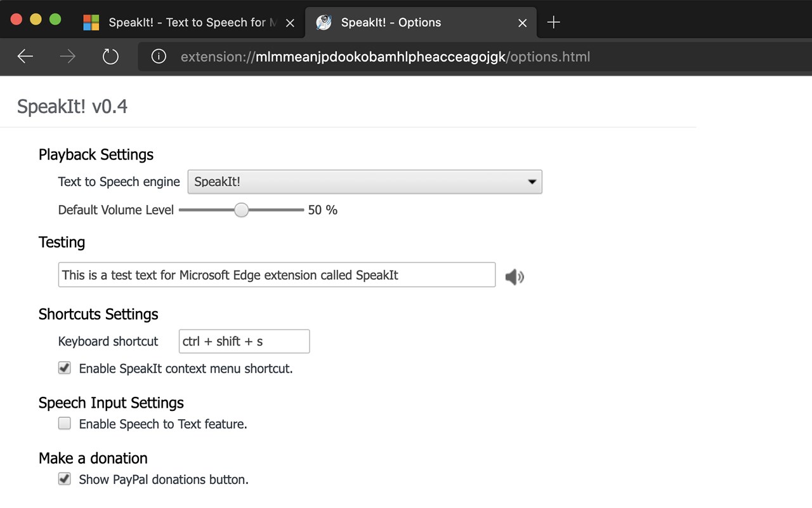Click the SpeakIt Options tab favicon
This screenshot has width=812, height=508.
coord(324,23)
